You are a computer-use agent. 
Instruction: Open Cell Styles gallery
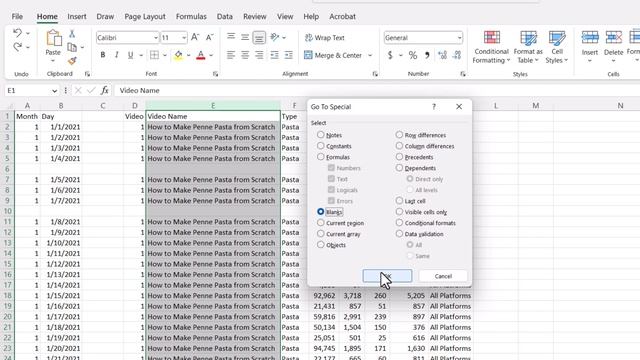[557, 47]
